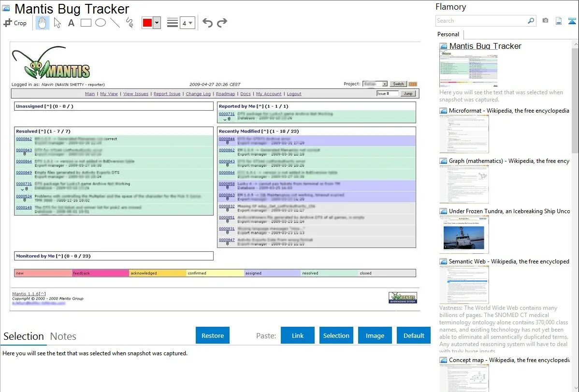The image size is (579, 392).
Task: Click the Logout link
Action: coord(294,94)
